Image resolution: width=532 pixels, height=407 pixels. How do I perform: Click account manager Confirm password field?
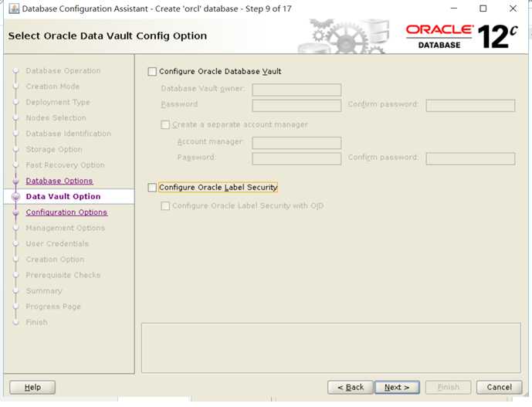click(470, 158)
